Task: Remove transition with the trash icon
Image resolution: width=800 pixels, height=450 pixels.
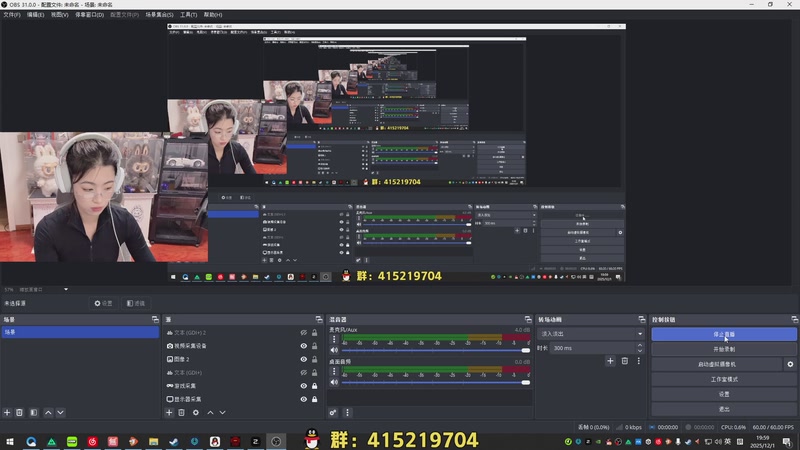Action: pyautogui.click(x=624, y=361)
